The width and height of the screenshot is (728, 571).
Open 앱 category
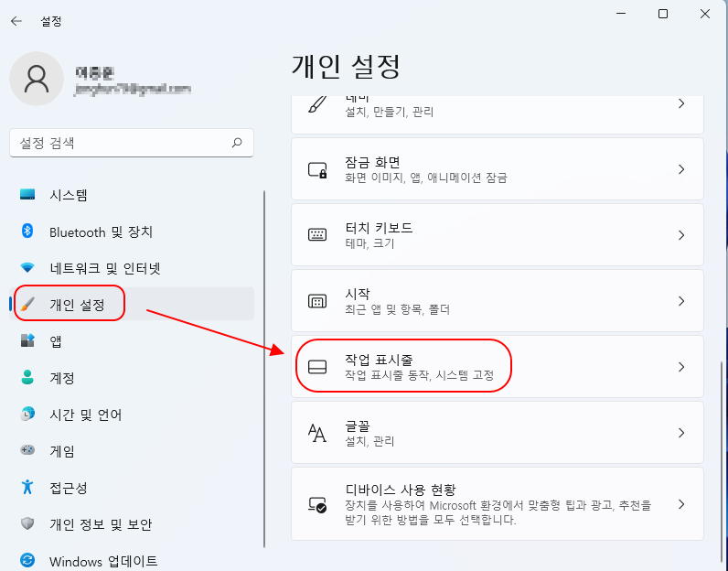tap(132, 340)
